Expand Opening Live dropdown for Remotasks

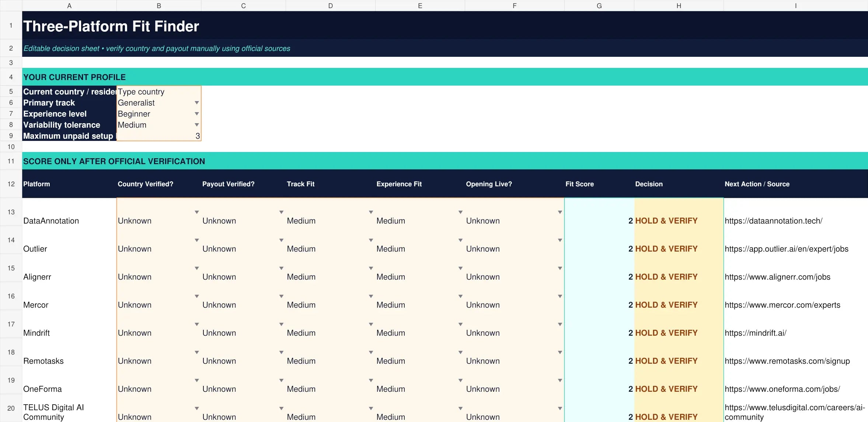(x=560, y=352)
